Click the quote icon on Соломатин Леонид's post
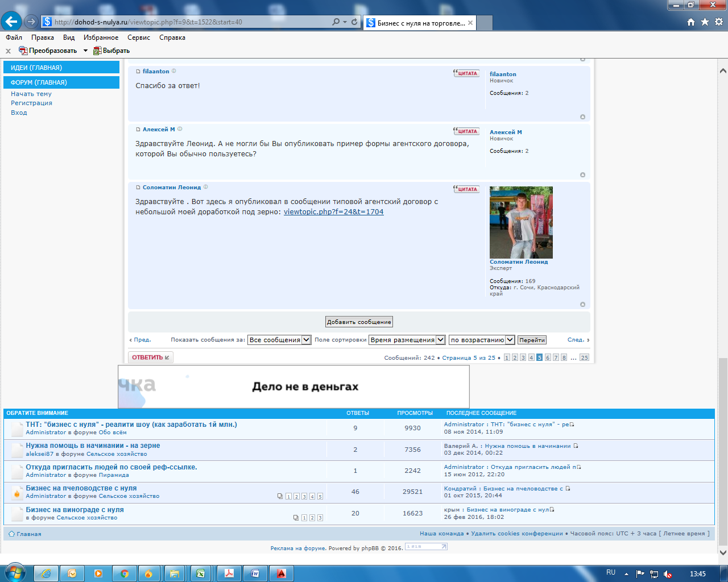This screenshot has width=728, height=582. [466, 189]
